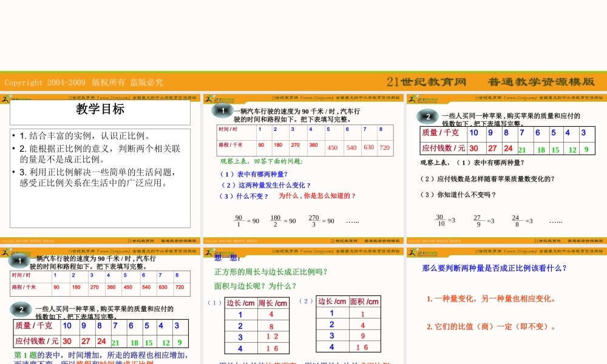Screen dimensions: 607x364
Task: Click 应付钱数/元 label on the apple-only slide
Action: pos(444,148)
